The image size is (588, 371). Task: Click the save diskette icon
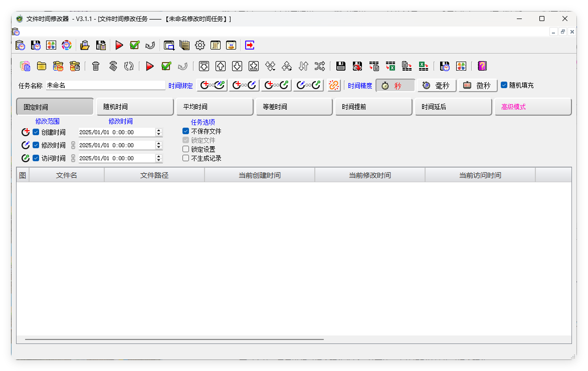click(x=340, y=66)
